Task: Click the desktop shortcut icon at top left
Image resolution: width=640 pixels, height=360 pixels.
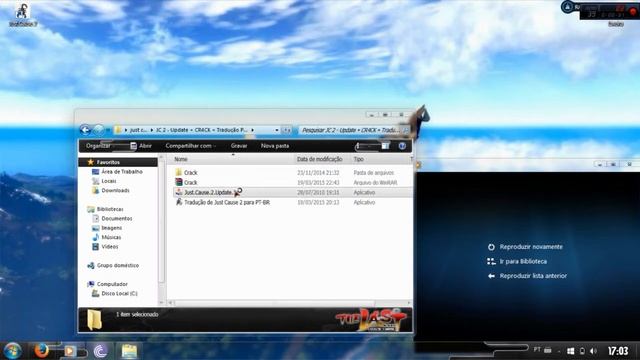Action: (22, 11)
